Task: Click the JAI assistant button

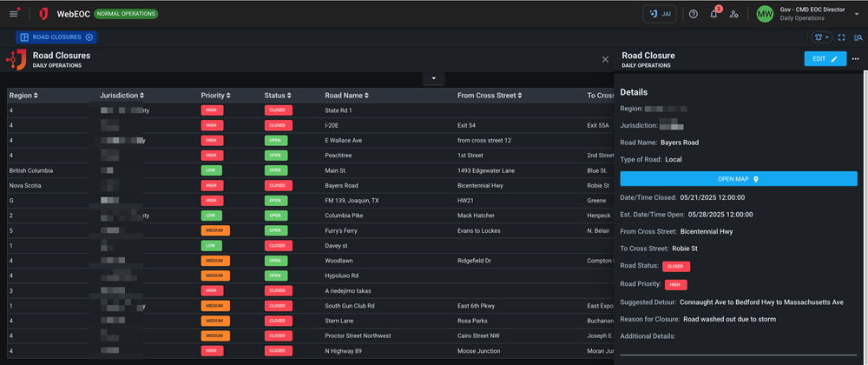Action: coord(659,14)
